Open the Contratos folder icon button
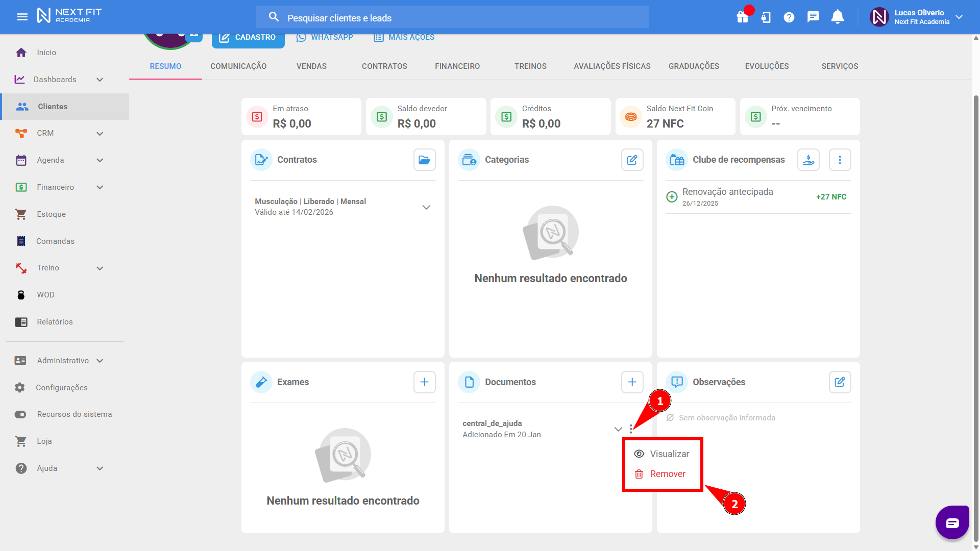This screenshot has height=551, width=980. (424, 160)
